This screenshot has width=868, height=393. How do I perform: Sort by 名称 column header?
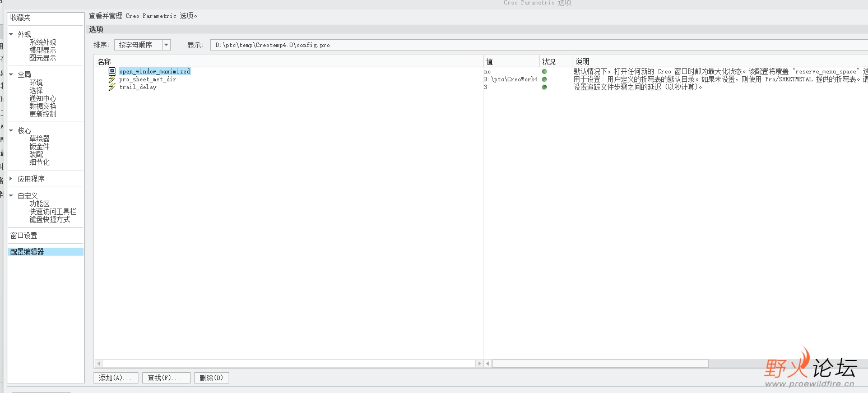289,62
